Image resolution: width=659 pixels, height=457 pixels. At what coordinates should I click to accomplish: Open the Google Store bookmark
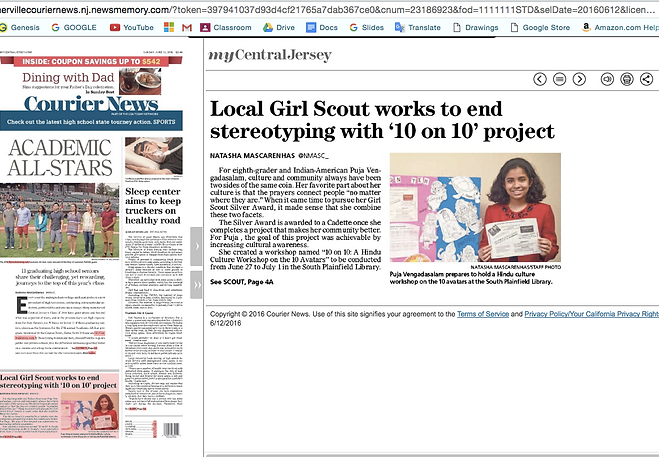tap(540, 27)
